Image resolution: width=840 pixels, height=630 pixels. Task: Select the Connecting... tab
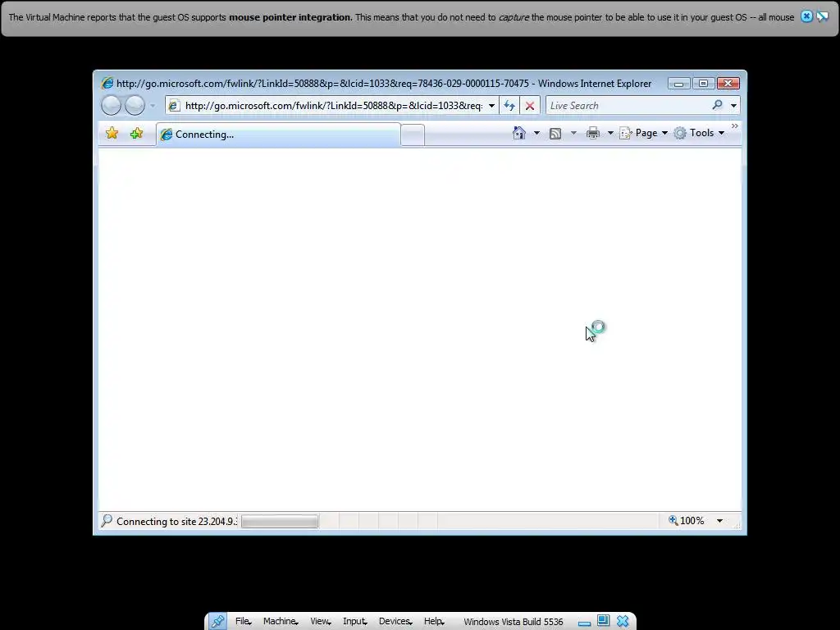click(278, 135)
